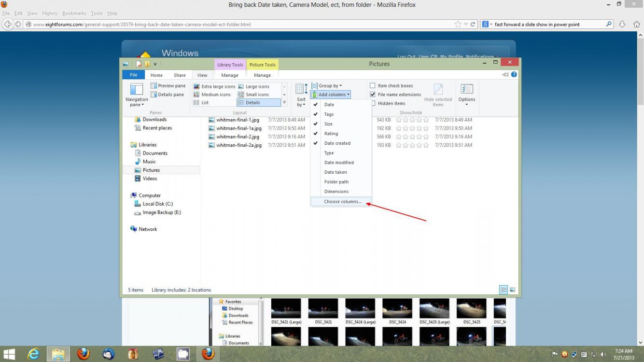Rate whitman-final-2.jpg with stars
644x362 pixels.
[x=412, y=137]
